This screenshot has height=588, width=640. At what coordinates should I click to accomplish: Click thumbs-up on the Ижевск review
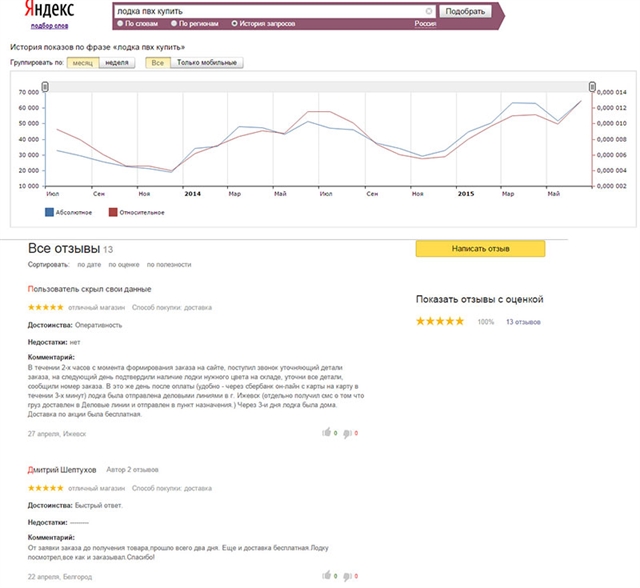point(325,433)
